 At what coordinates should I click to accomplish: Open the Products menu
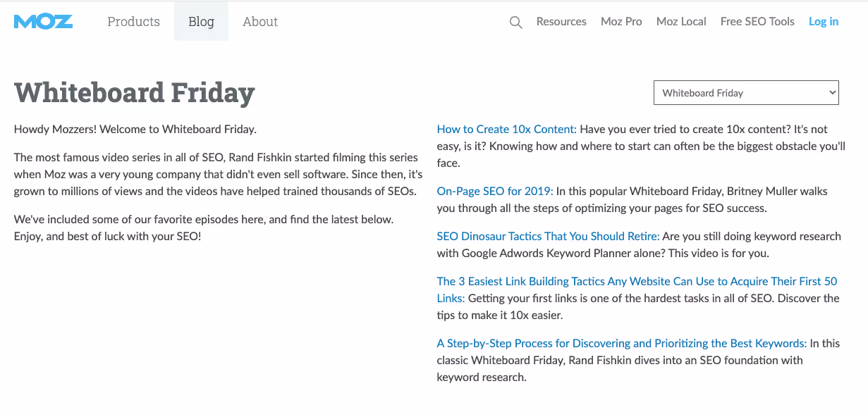pyautogui.click(x=133, y=22)
